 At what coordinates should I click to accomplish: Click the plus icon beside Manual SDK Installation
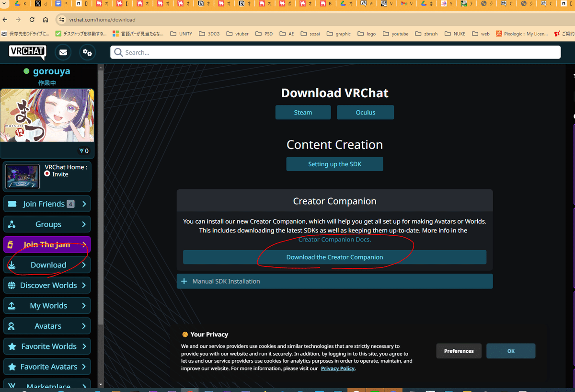point(184,281)
